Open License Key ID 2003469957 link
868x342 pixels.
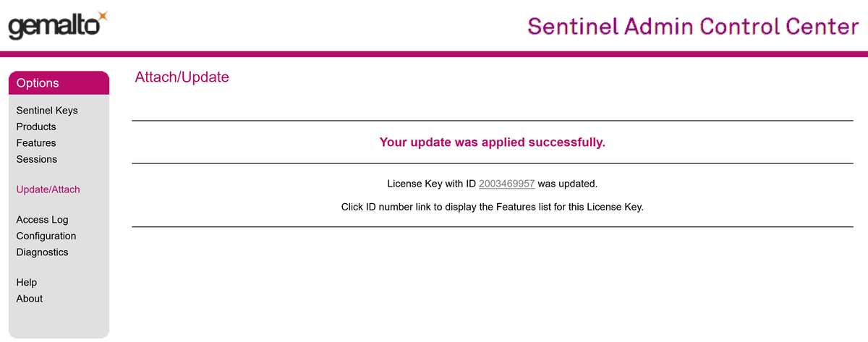point(506,184)
